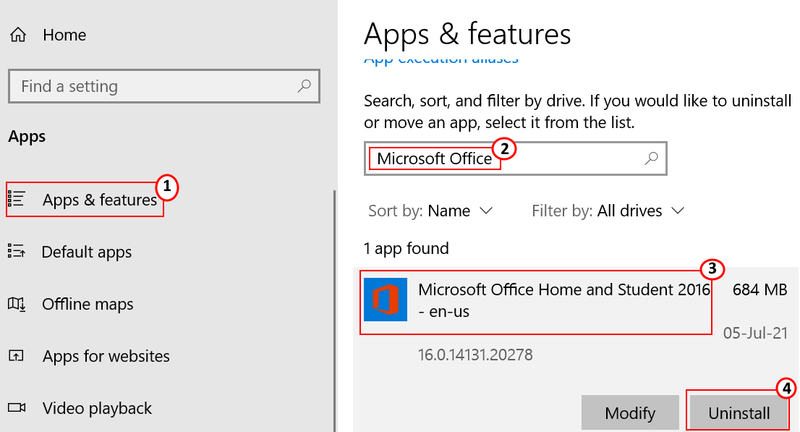Click the Microsoft Office app logo
The width and height of the screenshot is (800, 432).
pos(385,299)
